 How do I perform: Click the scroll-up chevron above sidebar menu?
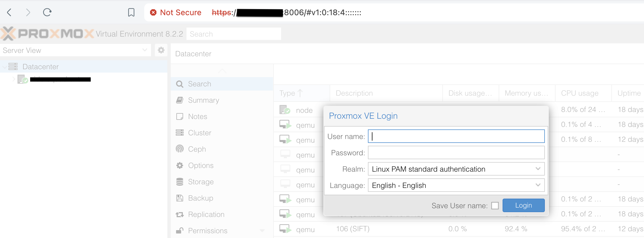point(222,71)
